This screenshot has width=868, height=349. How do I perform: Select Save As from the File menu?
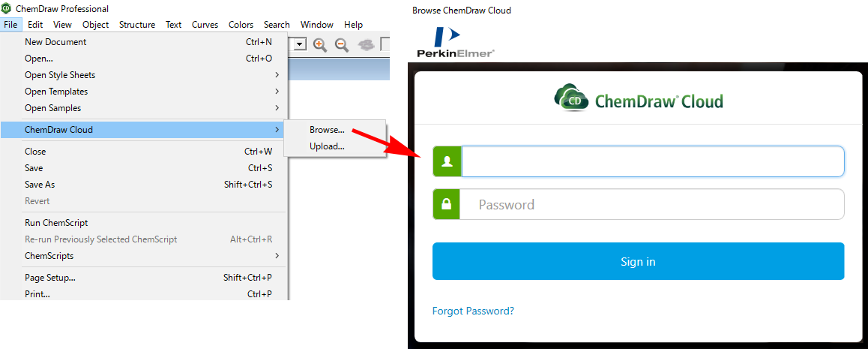click(x=40, y=185)
